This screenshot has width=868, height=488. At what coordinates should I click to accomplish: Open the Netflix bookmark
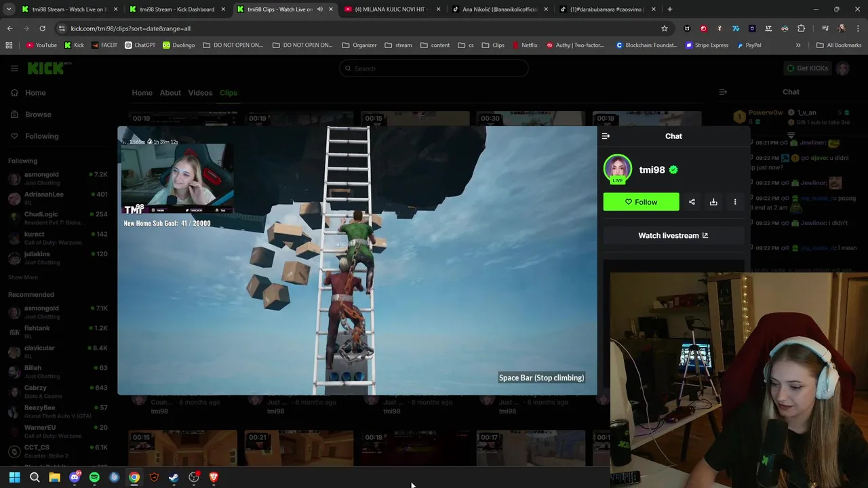point(525,45)
